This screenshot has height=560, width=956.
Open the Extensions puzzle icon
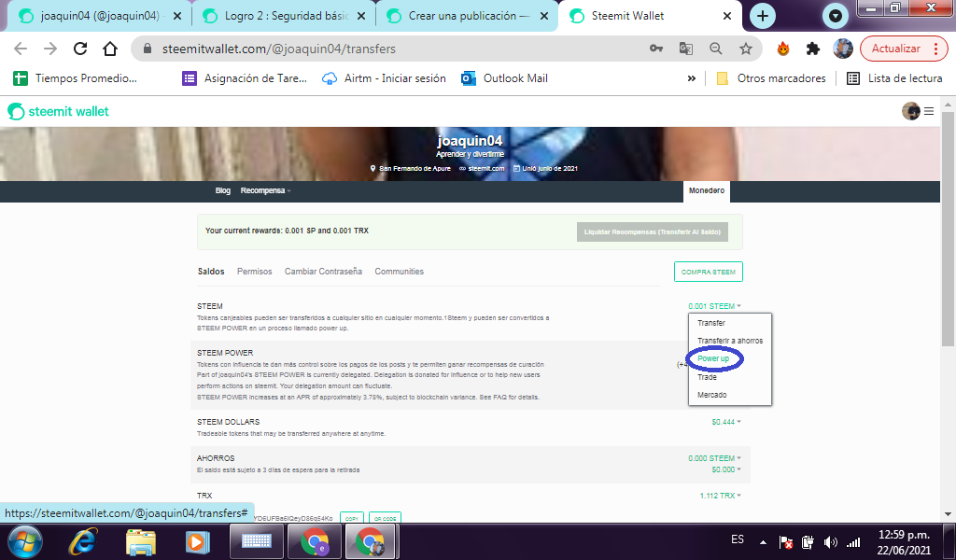pos(813,49)
